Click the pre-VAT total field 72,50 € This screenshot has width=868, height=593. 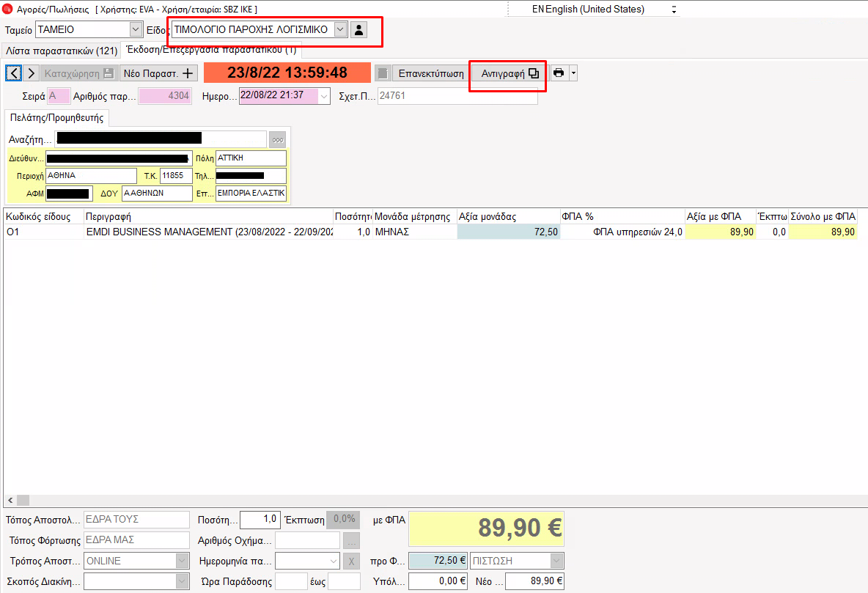click(438, 561)
